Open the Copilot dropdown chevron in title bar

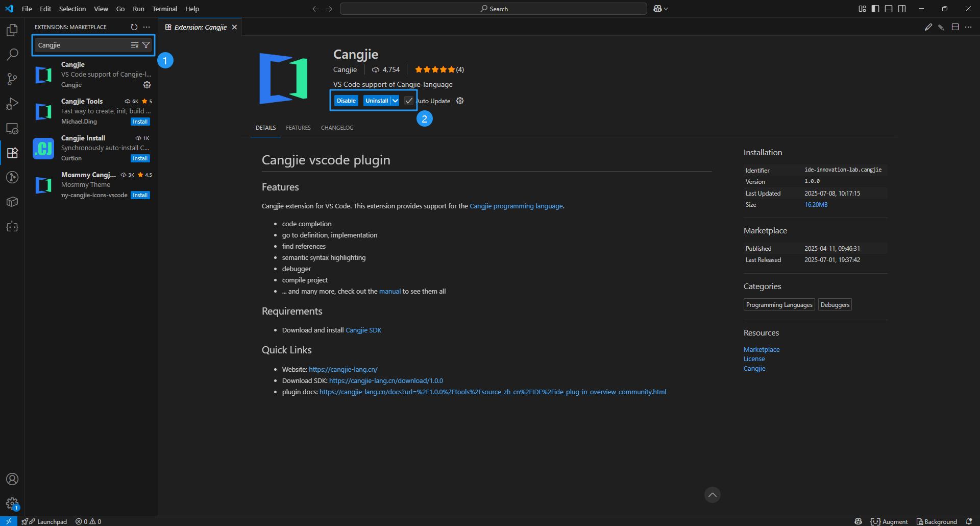(666, 9)
